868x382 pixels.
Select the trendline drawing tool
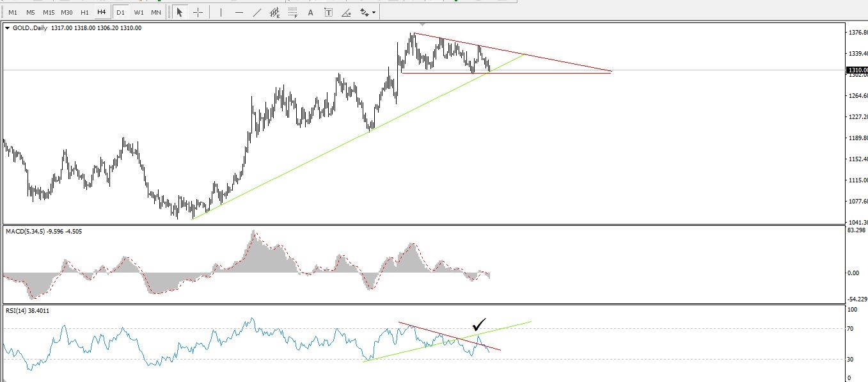tap(256, 12)
